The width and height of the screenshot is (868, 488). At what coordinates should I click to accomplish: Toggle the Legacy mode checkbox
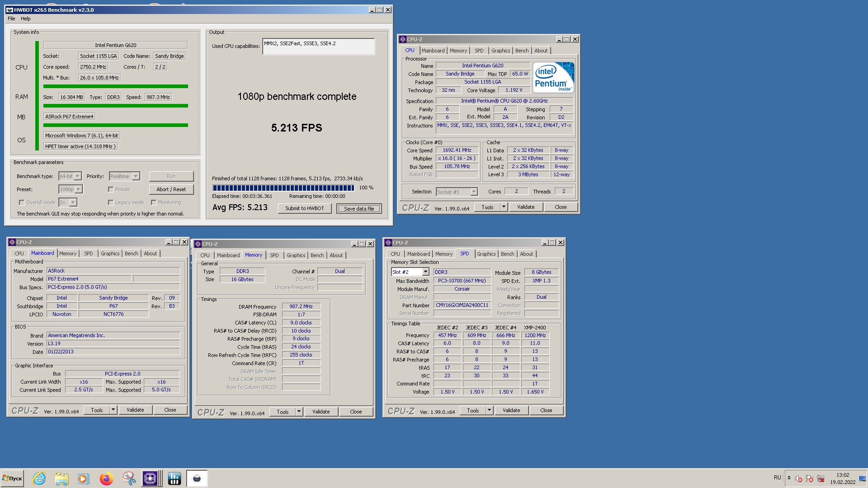[111, 202]
